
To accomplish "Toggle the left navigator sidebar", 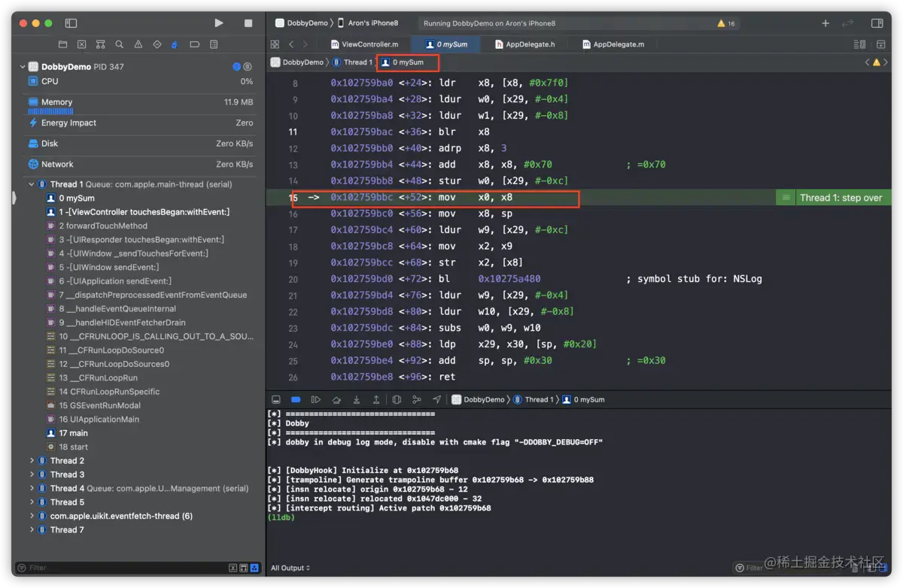I will tap(71, 23).
